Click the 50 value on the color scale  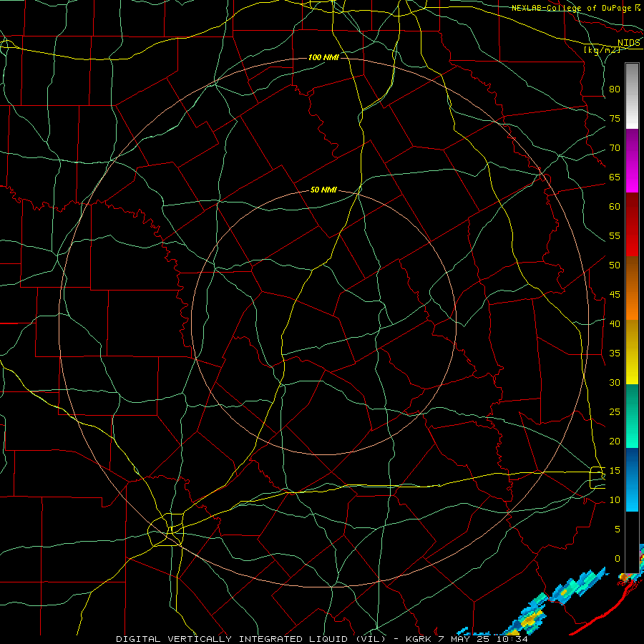615,265
